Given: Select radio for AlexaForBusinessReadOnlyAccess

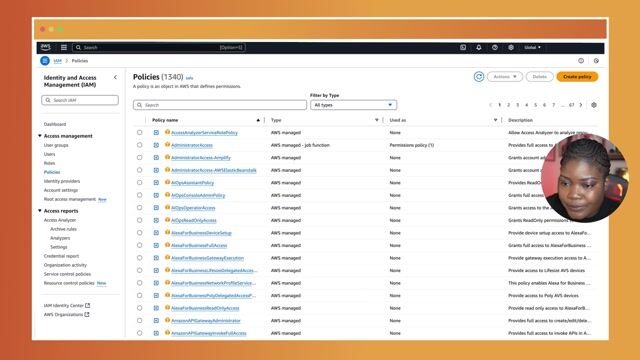Looking at the screenshot, I should tap(140, 308).
